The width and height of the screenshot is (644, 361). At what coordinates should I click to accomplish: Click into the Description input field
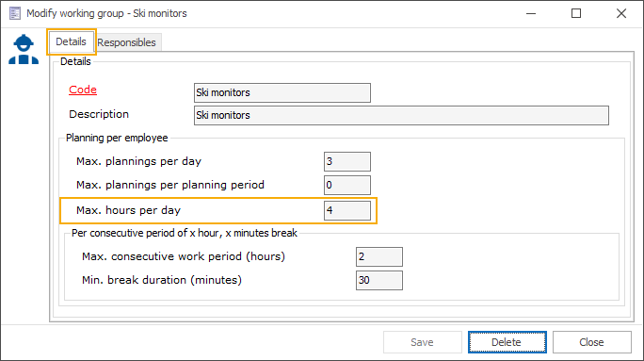(401, 115)
